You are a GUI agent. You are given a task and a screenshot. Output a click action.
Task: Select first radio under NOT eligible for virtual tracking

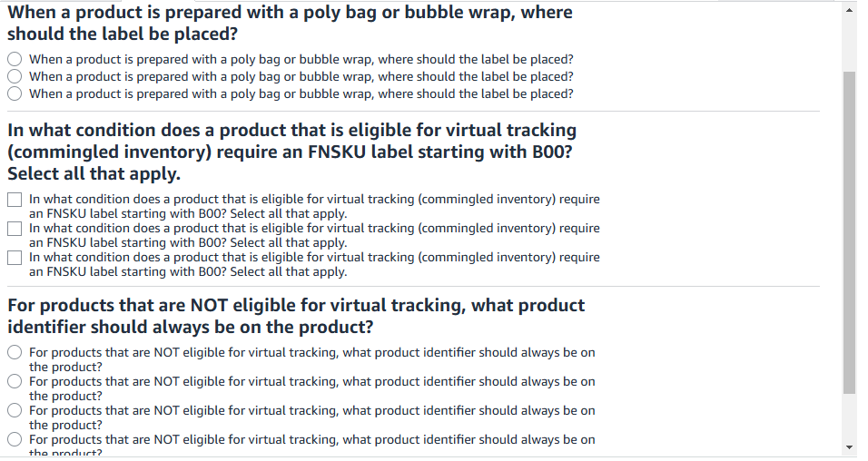click(x=15, y=352)
